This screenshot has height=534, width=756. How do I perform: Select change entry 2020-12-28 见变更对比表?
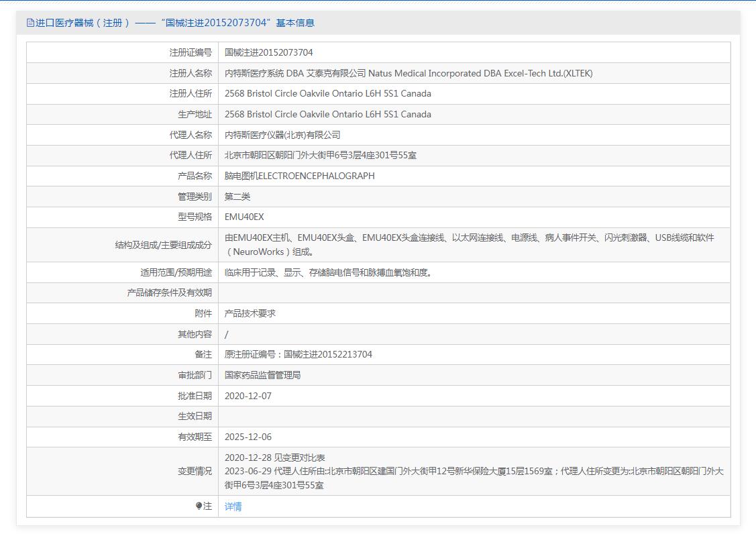click(275, 458)
